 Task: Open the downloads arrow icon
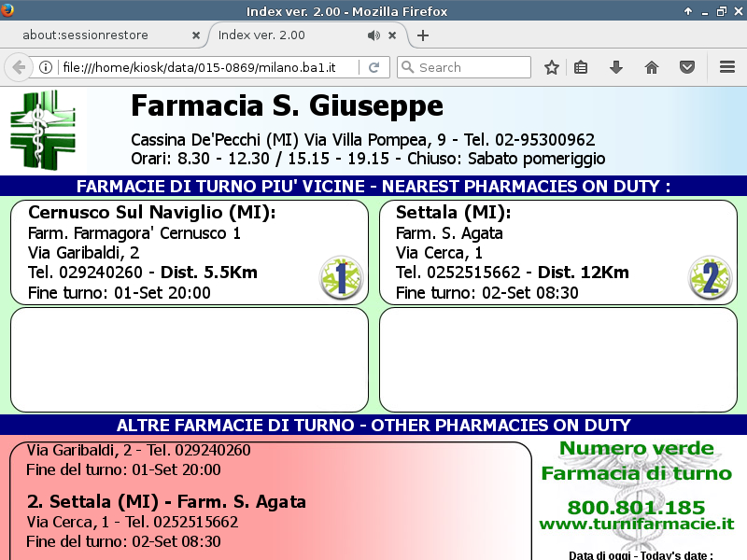[616, 67]
